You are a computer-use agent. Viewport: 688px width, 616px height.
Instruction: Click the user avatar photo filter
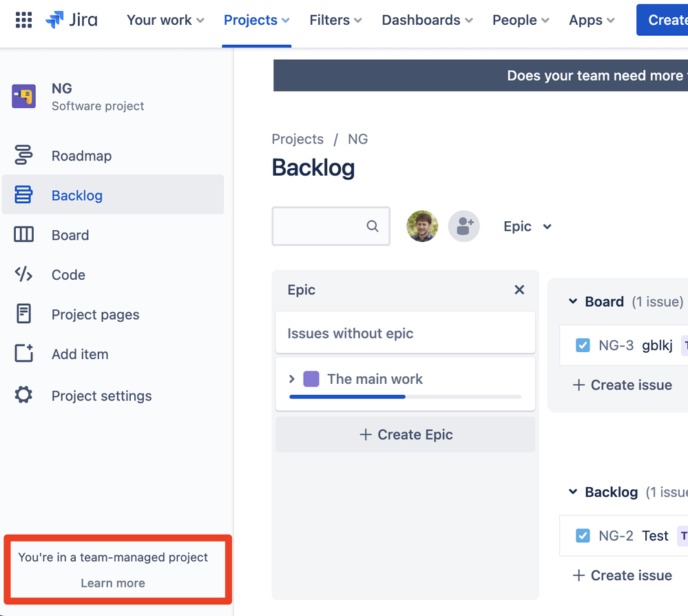(422, 226)
